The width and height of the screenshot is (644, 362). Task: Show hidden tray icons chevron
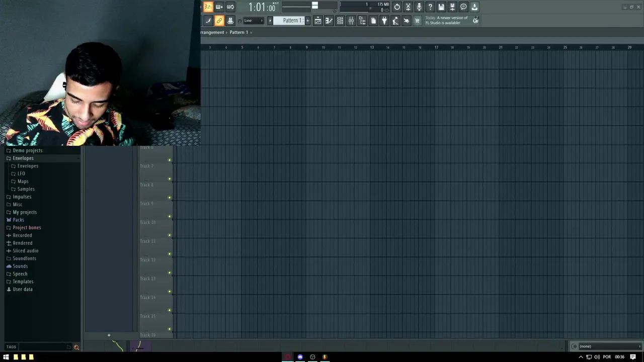(581, 357)
